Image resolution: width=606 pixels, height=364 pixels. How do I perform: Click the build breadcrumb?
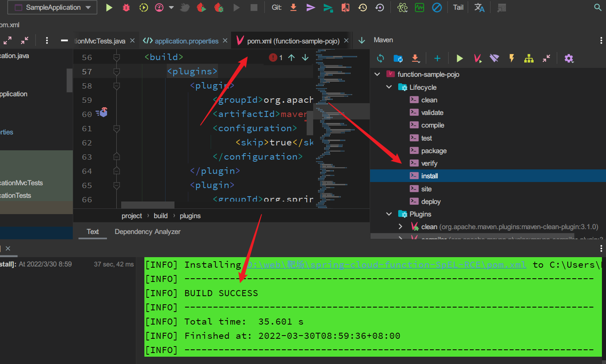click(x=161, y=216)
